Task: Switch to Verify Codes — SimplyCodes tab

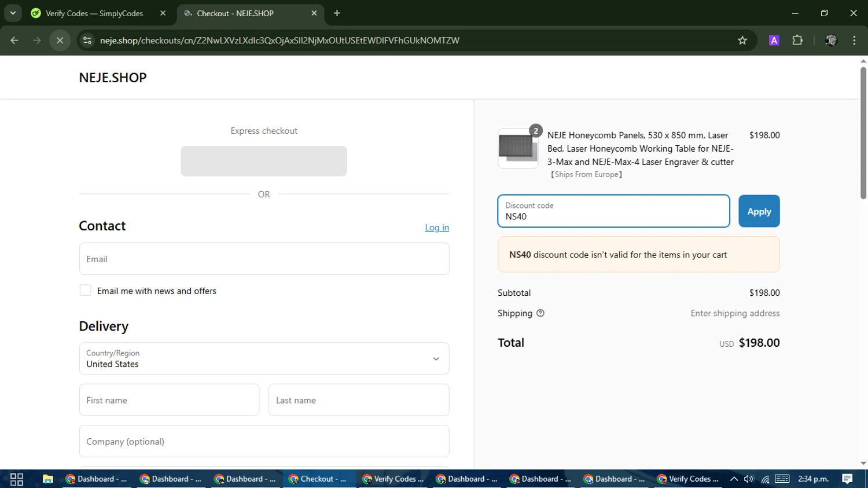Action: tap(94, 13)
